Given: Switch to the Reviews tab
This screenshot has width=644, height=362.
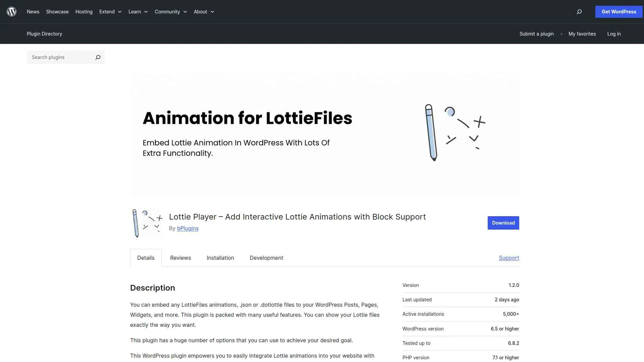Looking at the screenshot, I should point(180,258).
